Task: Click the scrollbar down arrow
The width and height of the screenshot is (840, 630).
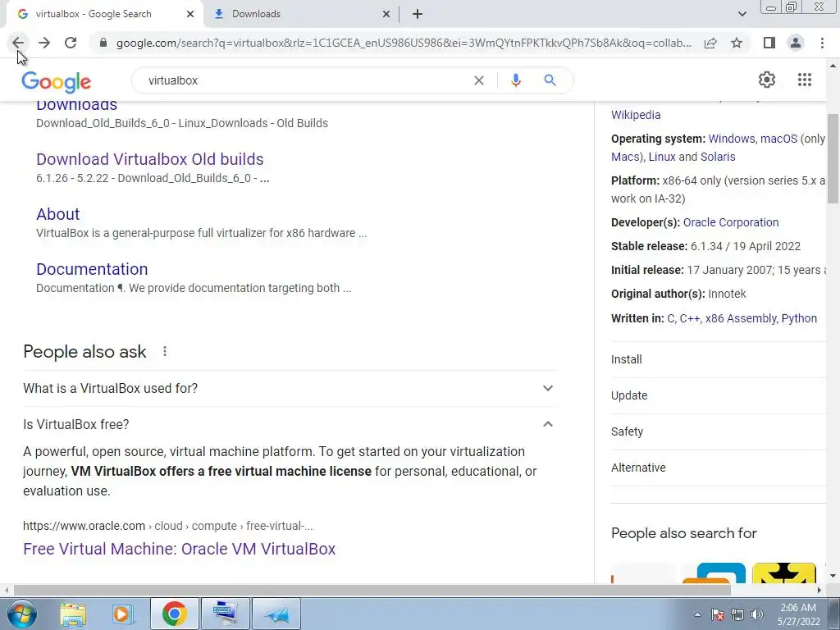Action: 833,577
